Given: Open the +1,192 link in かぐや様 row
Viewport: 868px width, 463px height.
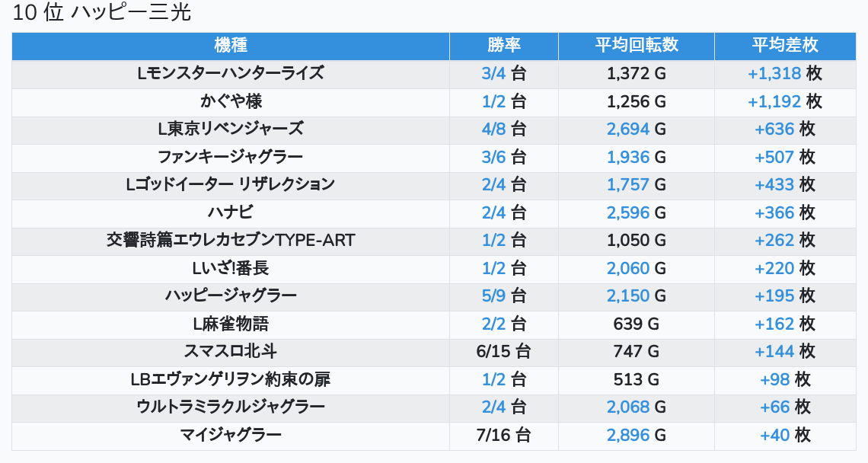Looking at the screenshot, I should [x=774, y=101].
